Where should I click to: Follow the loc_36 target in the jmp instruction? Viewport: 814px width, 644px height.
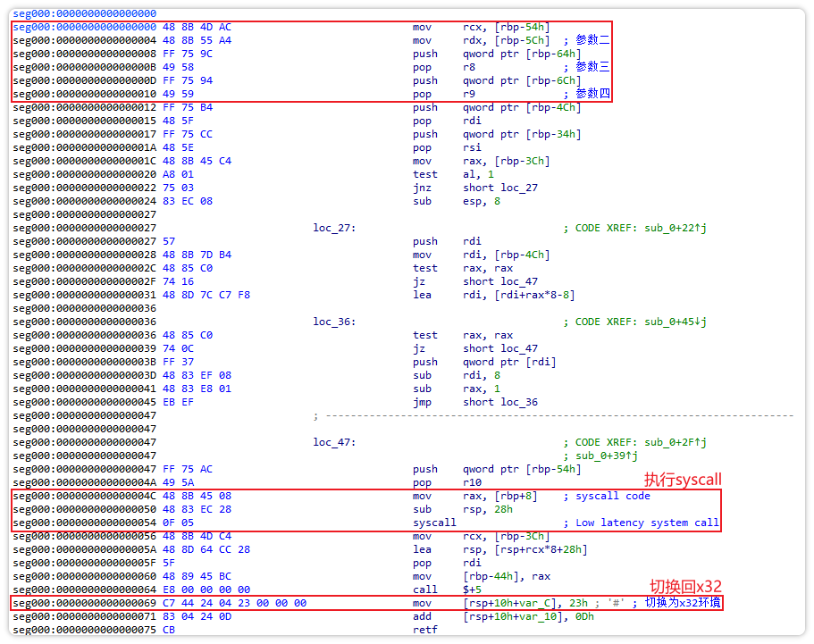pos(518,402)
